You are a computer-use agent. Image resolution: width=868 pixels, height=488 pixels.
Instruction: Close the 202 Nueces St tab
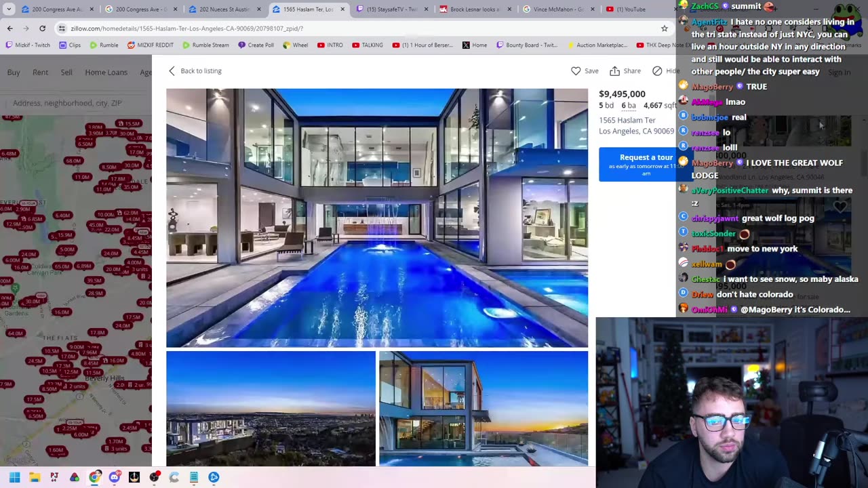coord(258,9)
